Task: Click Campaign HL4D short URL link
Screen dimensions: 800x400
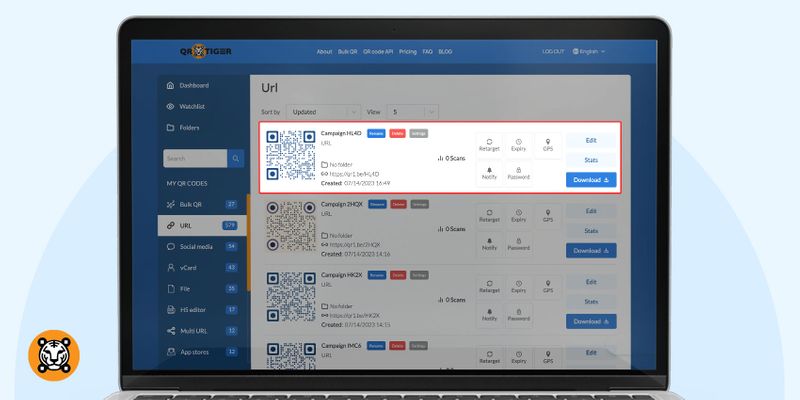Action: coord(354,174)
